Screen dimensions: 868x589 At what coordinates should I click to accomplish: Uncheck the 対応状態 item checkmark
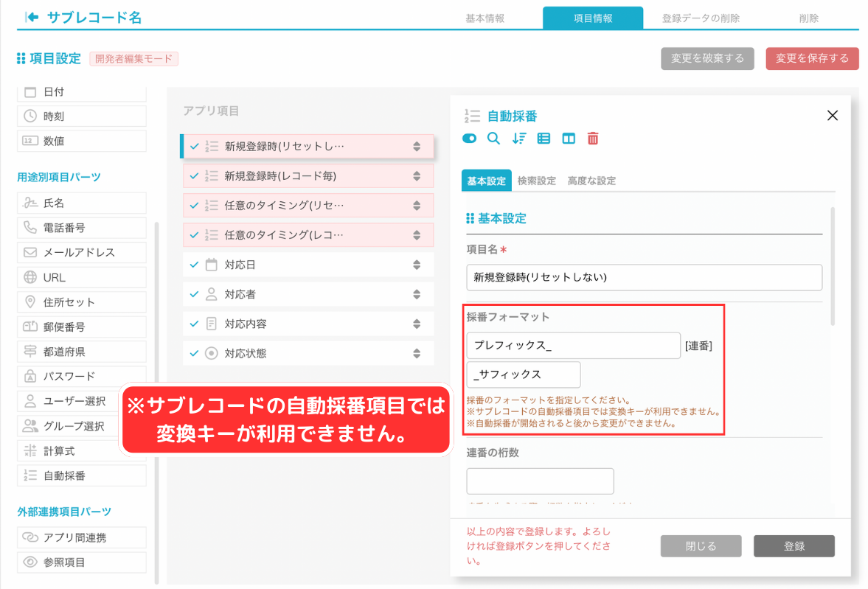195,352
